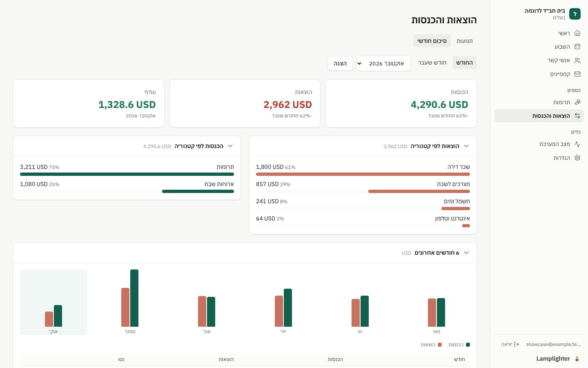Click the activity pulse icon for מצב המערכת

577,144
